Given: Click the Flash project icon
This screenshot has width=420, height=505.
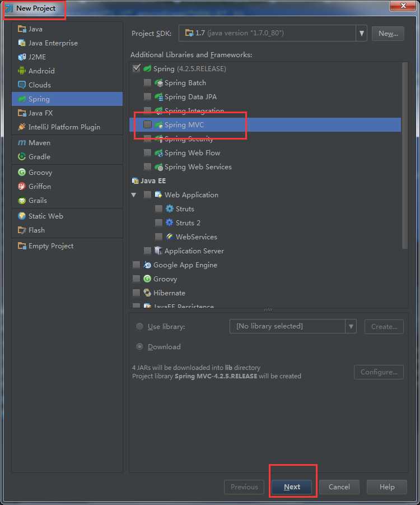Looking at the screenshot, I should coord(22,230).
